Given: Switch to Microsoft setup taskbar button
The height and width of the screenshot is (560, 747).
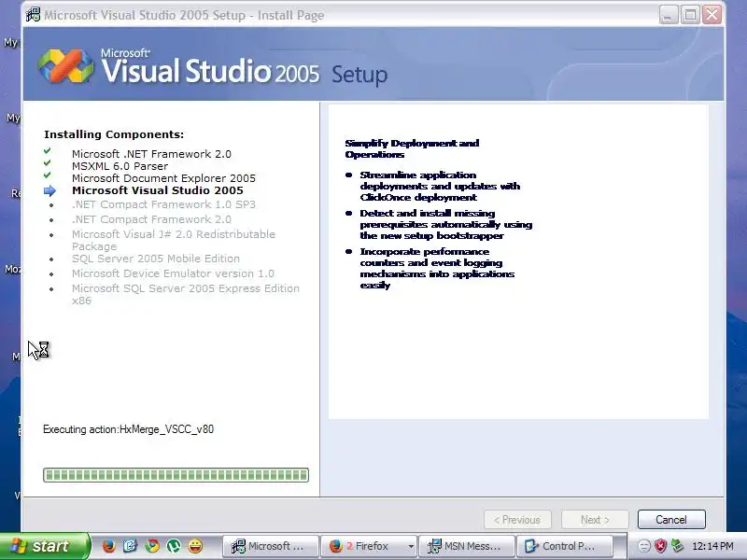Looking at the screenshot, I should pyautogui.click(x=271, y=546).
